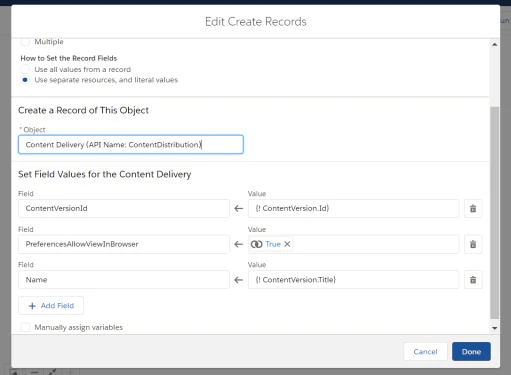This screenshot has height=375, width=511.
Task: Click the 'Set Field Values for the Content Delivery' heading
Action: click(x=105, y=174)
